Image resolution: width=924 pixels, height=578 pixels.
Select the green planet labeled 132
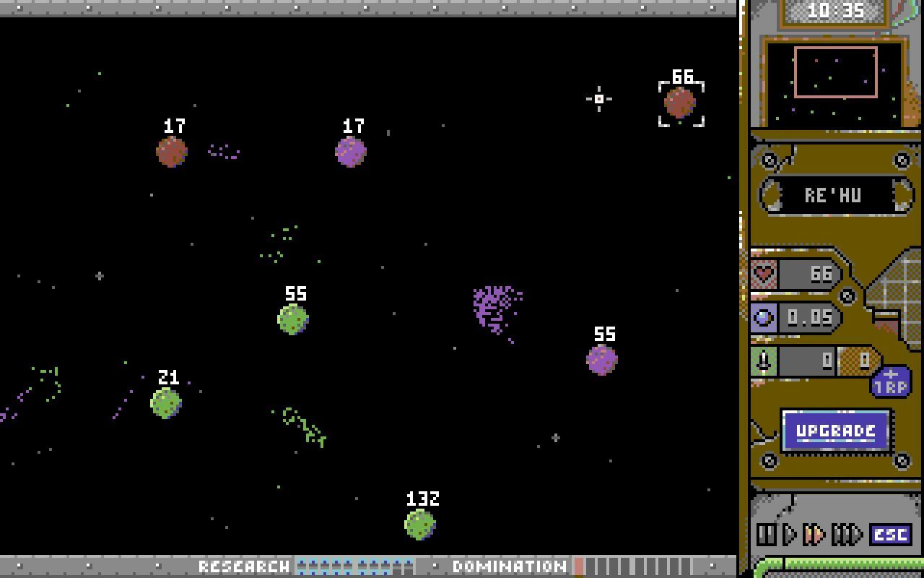pos(420,525)
